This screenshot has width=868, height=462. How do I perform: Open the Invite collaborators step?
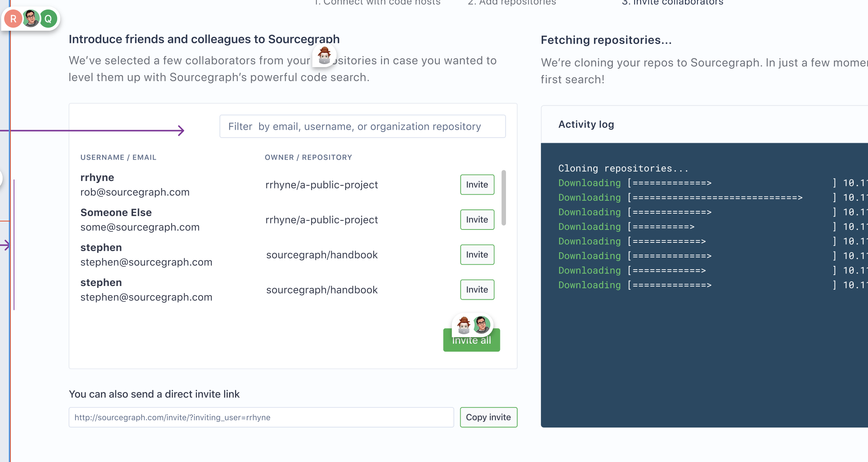(672, 3)
